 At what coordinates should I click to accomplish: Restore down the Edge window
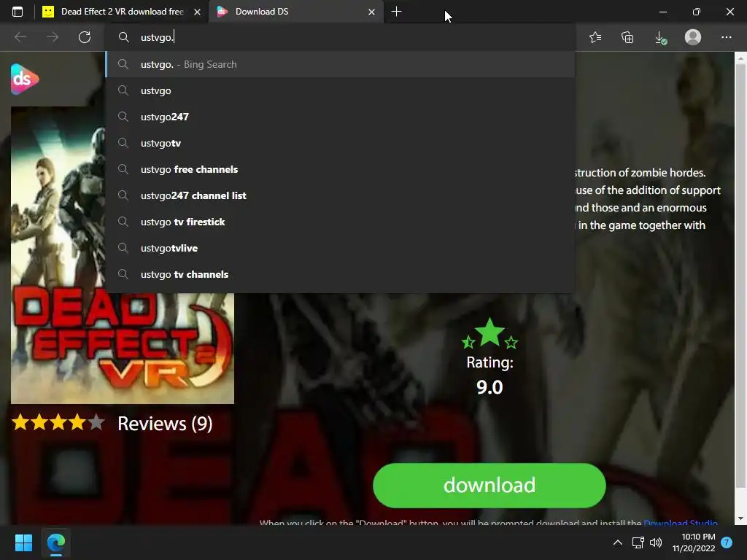pyautogui.click(x=697, y=12)
